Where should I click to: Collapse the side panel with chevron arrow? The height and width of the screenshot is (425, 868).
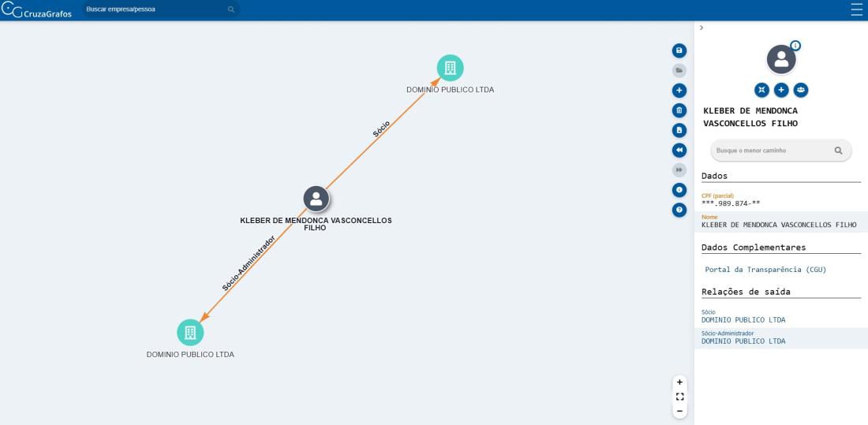coord(702,28)
